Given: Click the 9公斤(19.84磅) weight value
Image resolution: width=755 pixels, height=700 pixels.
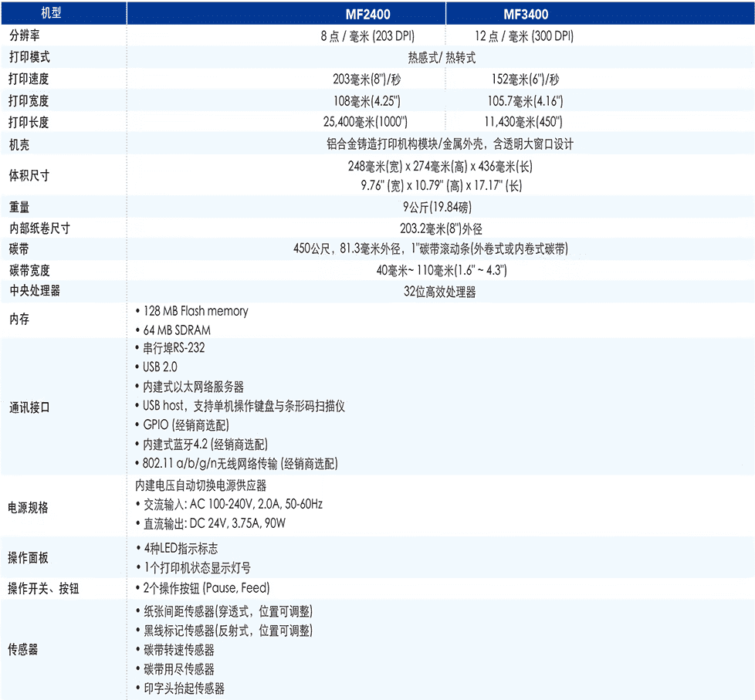Looking at the screenshot, I should 442,207.
